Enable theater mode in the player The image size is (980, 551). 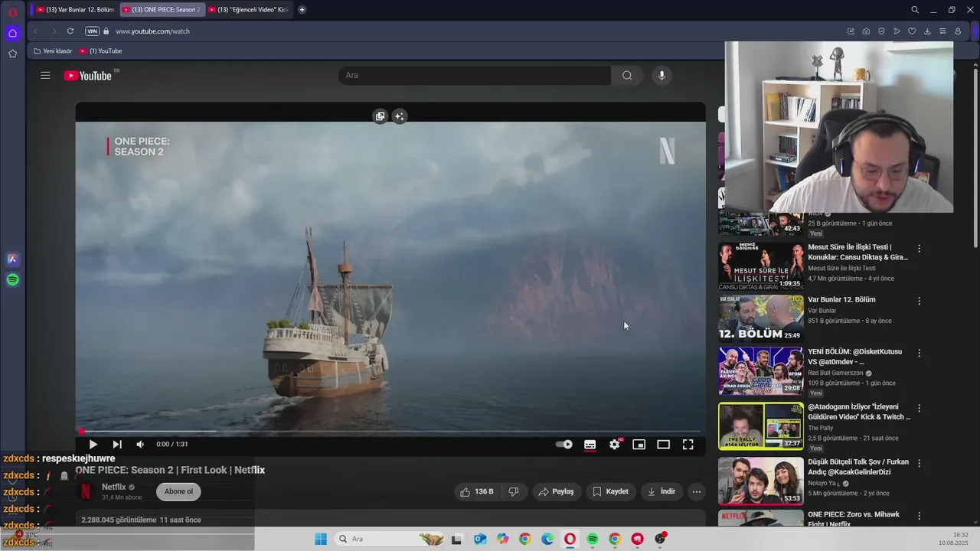coord(664,445)
